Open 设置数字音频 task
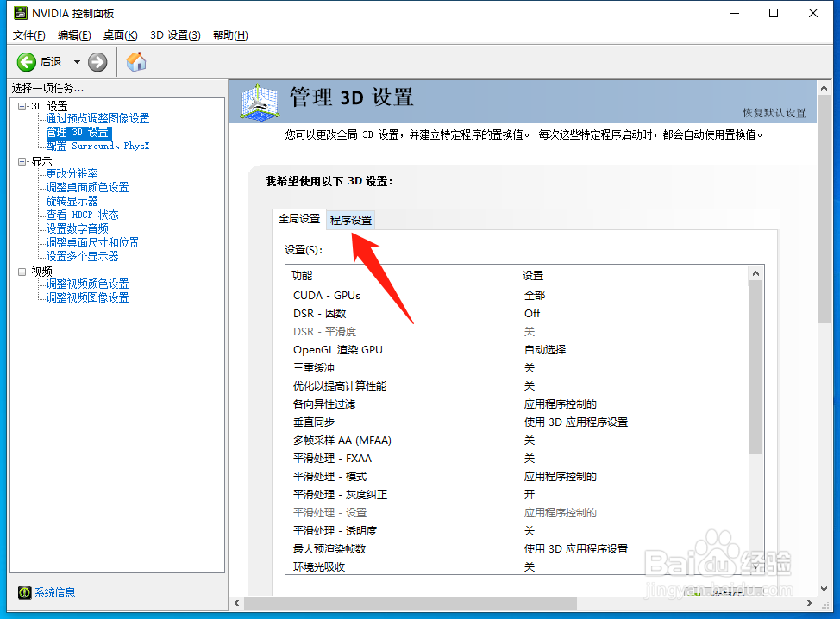840x619 pixels. 77,228
